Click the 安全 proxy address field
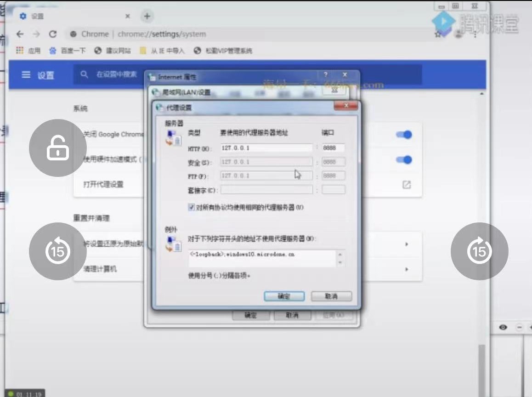This screenshot has height=397, width=532. click(266, 162)
